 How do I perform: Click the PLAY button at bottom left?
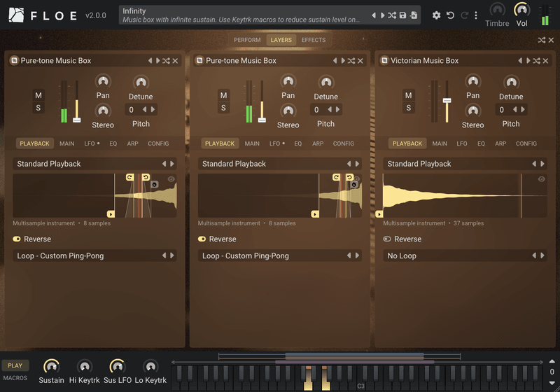pyautogui.click(x=15, y=365)
